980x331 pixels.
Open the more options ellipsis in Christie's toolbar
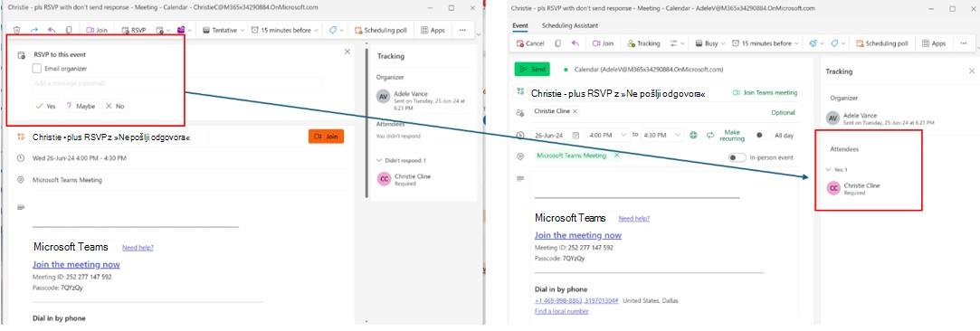[462, 30]
